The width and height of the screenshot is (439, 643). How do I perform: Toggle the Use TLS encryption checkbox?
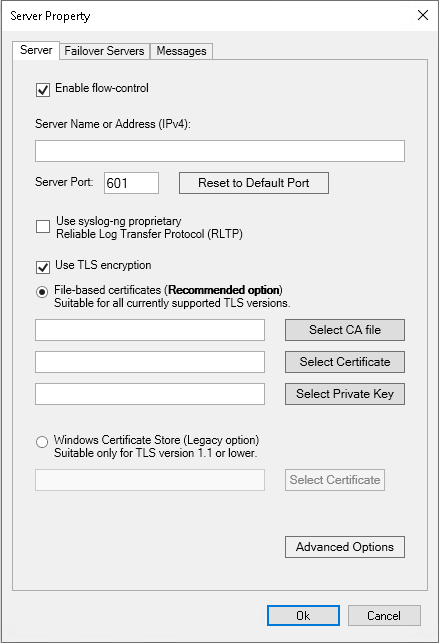click(43, 267)
